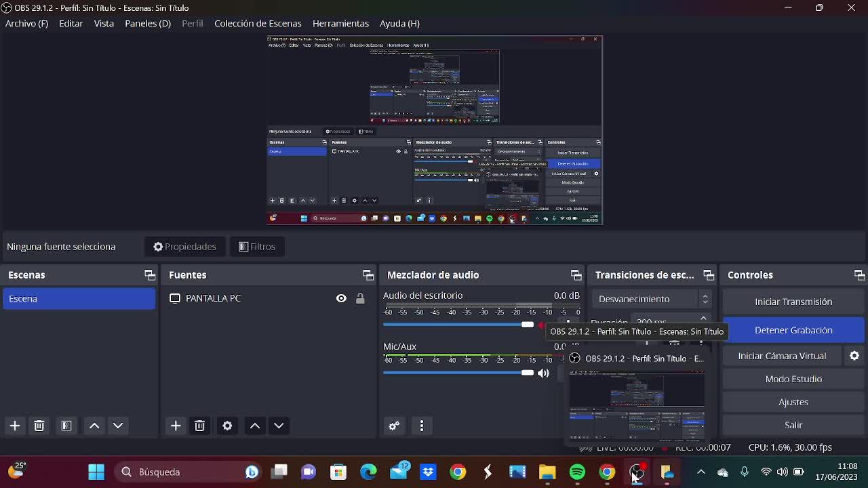
Task: Open Dropbox from the taskbar
Action: [x=428, y=472]
